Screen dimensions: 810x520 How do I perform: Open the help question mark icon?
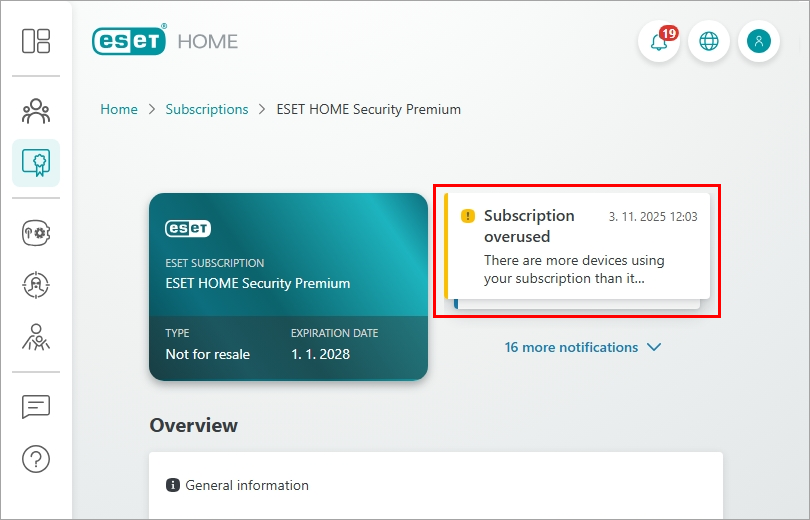36,459
